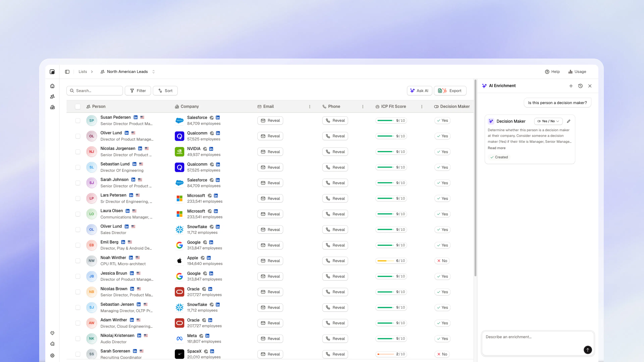Toggle the select-all checkbox in table header
The width and height of the screenshot is (644, 362).
[78, 107]
